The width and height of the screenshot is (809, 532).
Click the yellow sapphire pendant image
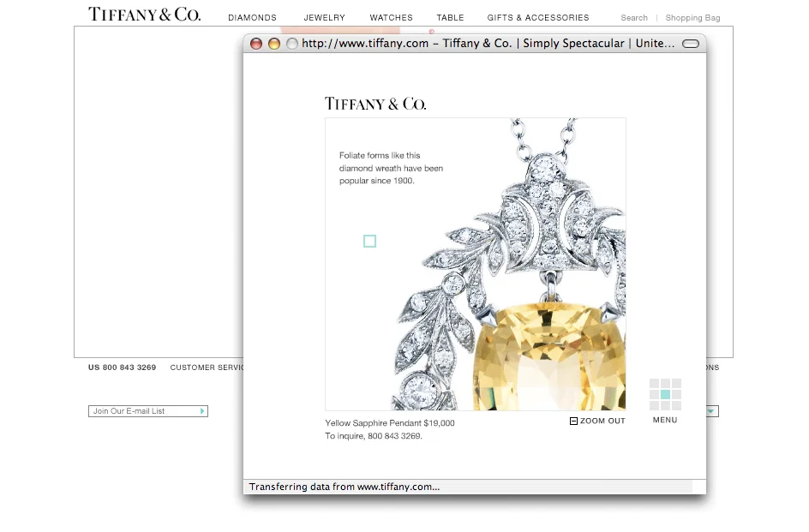tap(475, 264)
